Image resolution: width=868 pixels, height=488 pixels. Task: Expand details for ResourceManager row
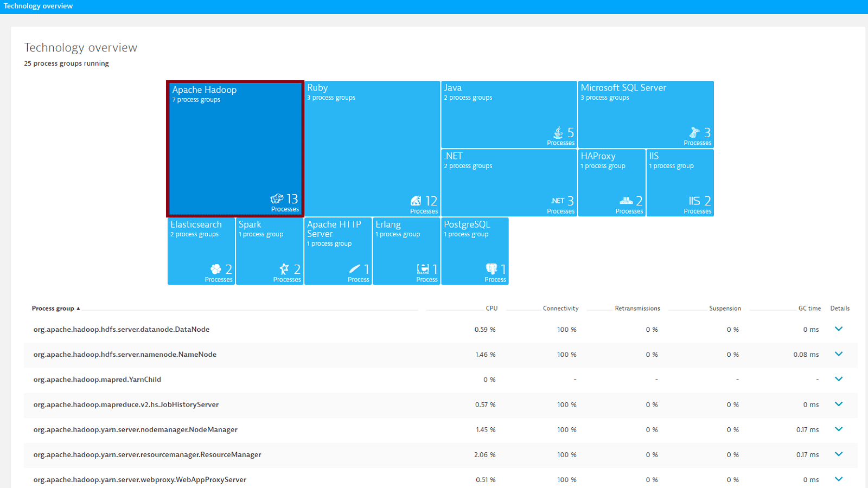pos(839,454)
